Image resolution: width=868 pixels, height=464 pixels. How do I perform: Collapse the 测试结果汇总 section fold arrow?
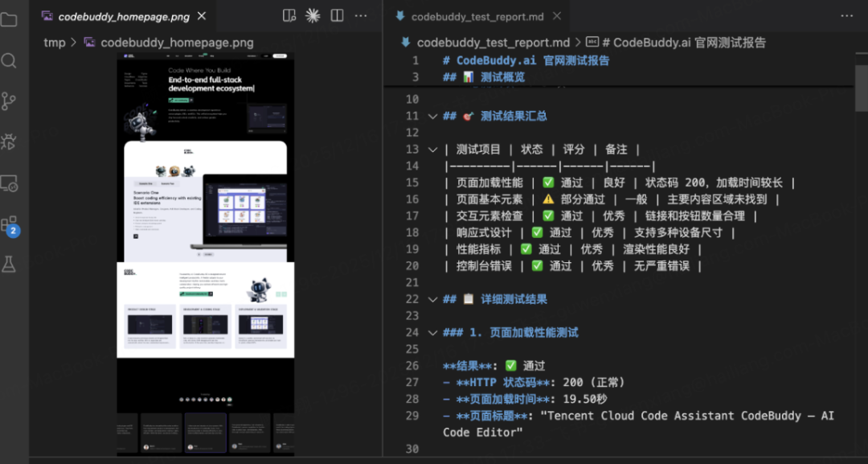[432, 115]
